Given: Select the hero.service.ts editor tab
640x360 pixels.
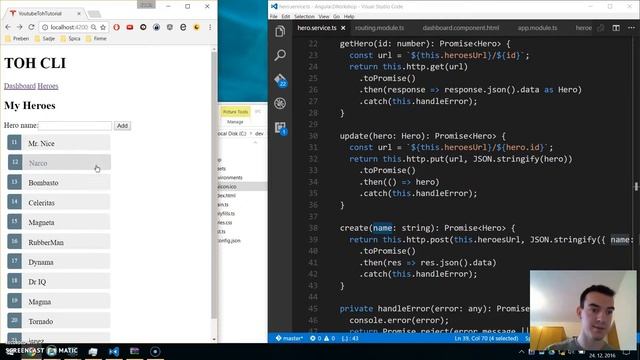Looking at the screenshot, I should tap(317, 28).
